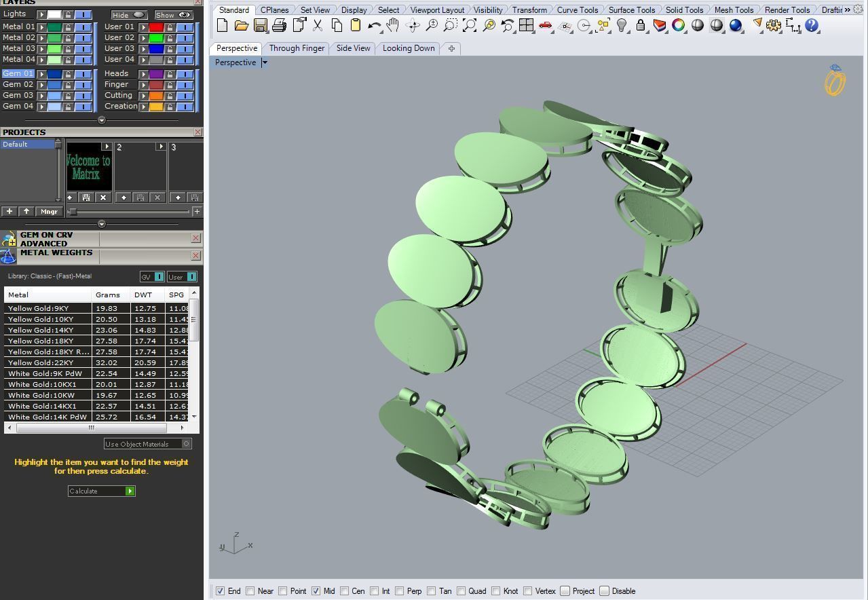
Task: Enable the Near osnap checkbox
Action: tap(250, 591)
